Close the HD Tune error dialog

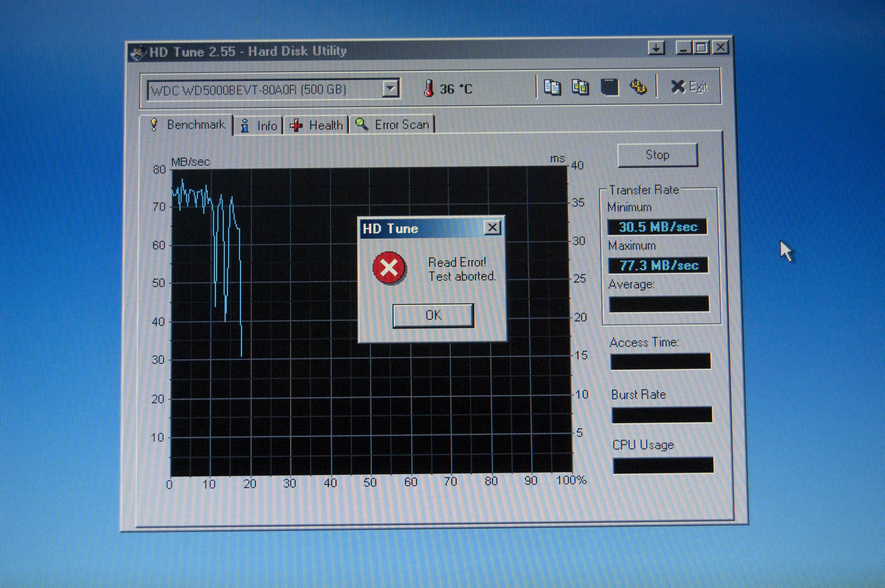(x=492, y=227)
